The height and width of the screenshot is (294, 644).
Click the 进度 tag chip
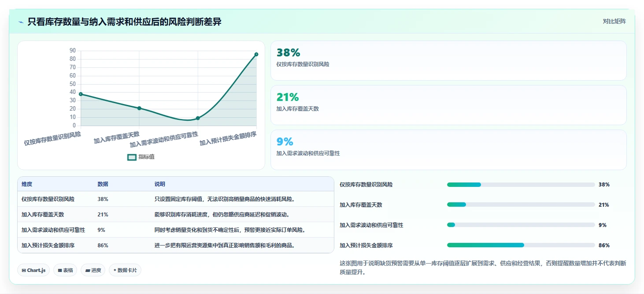[93, 270]
